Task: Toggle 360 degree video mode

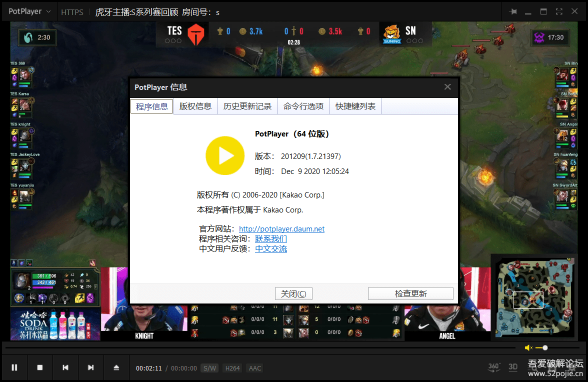Action: 493,367
